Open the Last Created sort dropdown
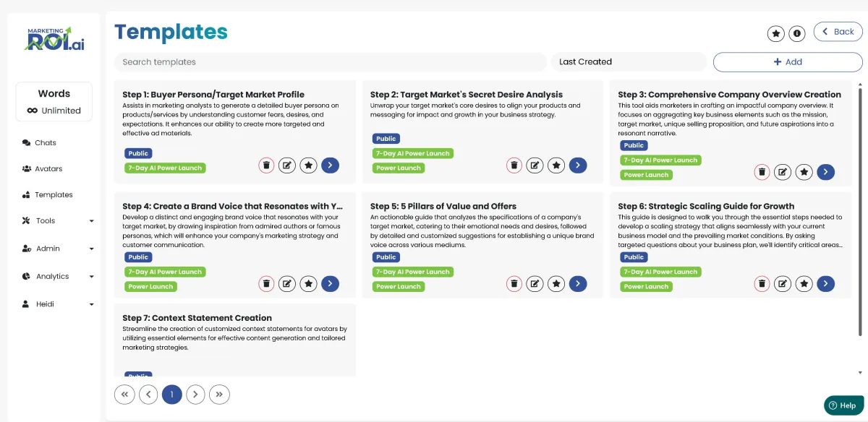The image size is (868, 422). click(x=628, y=62)
